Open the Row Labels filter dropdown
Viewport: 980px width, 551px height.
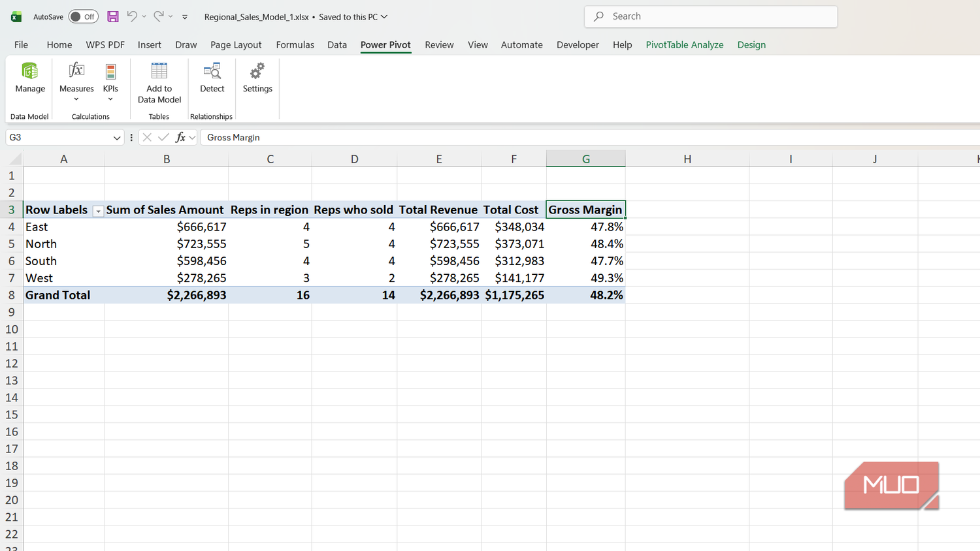coord(98,211)
